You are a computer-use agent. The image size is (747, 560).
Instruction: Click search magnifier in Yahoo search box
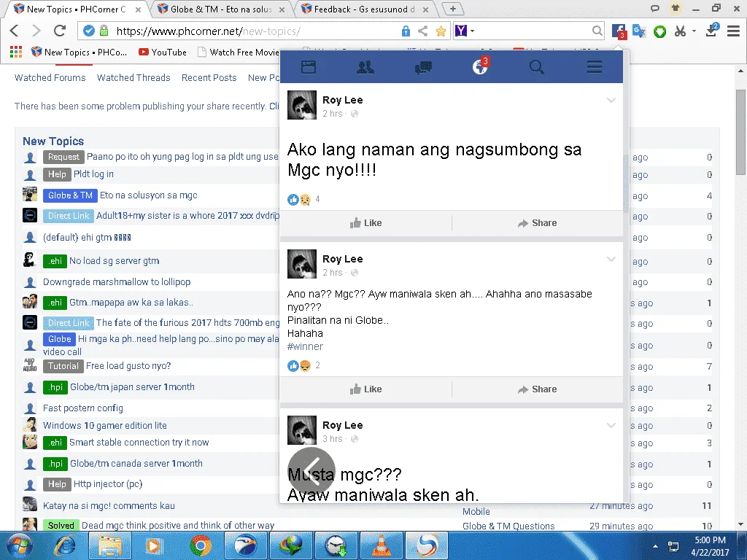tap(597, 31)
